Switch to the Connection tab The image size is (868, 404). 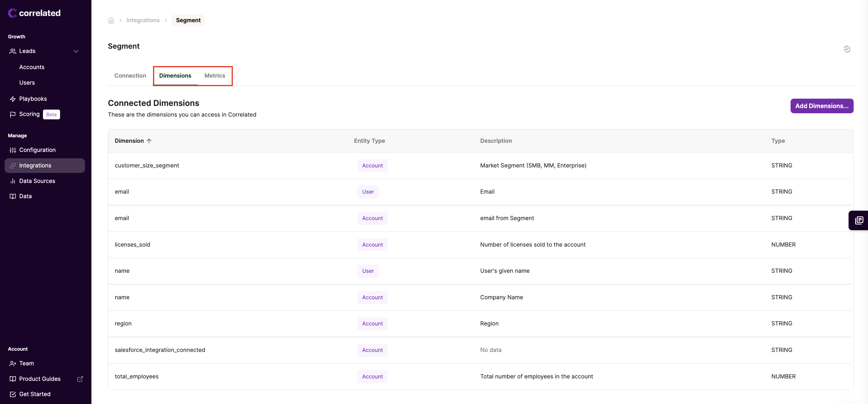point(130,76)
